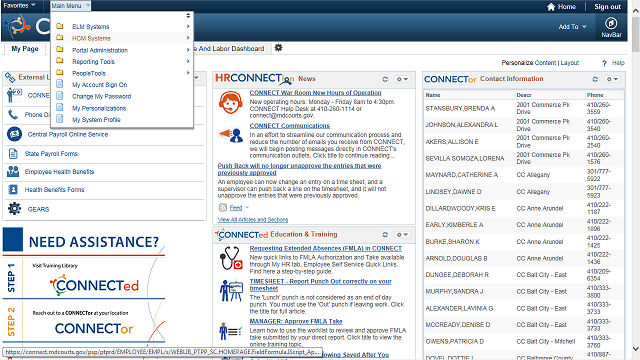Screen dimensions: 640x360
Task: Click the CONNECTed training library banner
Action: pyautogui.click(x=94, y=285)
